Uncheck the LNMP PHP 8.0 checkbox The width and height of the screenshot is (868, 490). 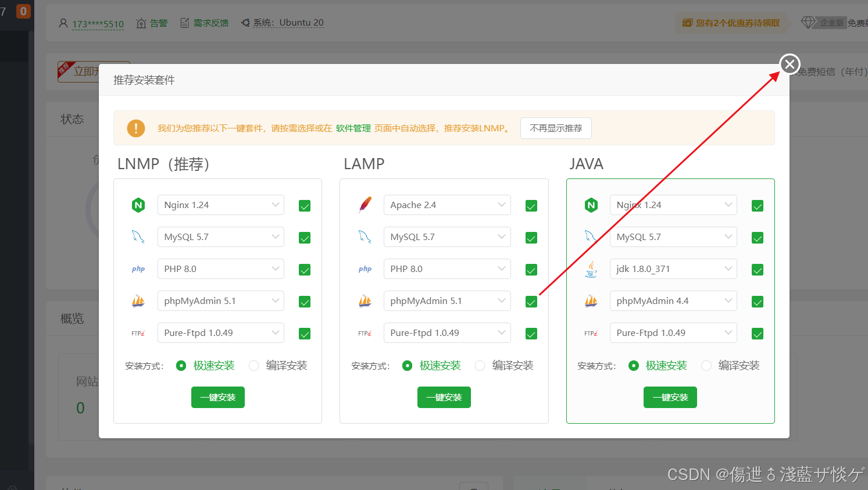[x=305, y=270]
